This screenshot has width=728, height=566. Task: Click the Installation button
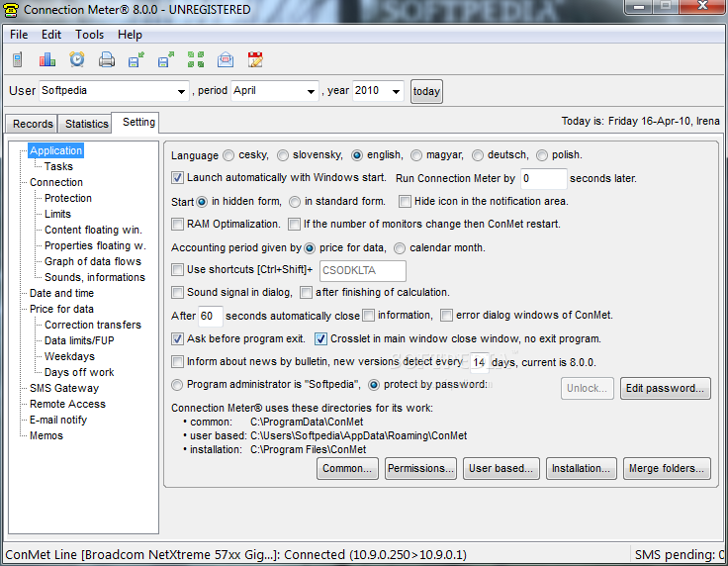[581, 468]
